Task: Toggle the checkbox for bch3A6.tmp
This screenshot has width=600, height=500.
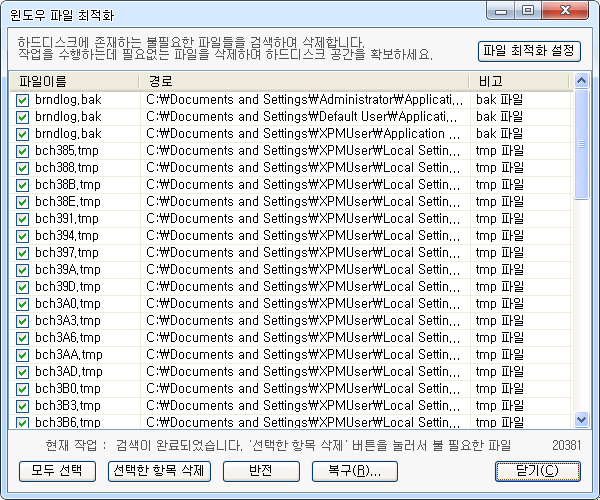Action: (x=23, y=338)
